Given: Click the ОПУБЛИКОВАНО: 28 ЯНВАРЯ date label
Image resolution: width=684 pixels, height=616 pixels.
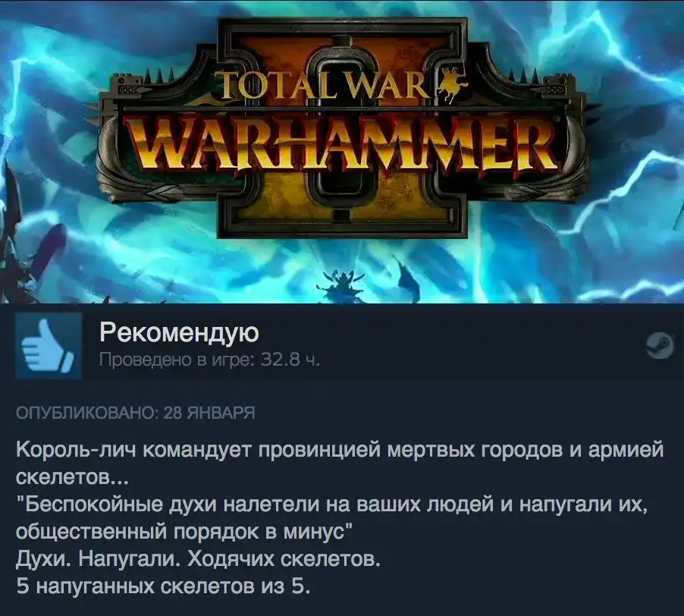Looking at the screenshot, I should [x=135, y=412].
